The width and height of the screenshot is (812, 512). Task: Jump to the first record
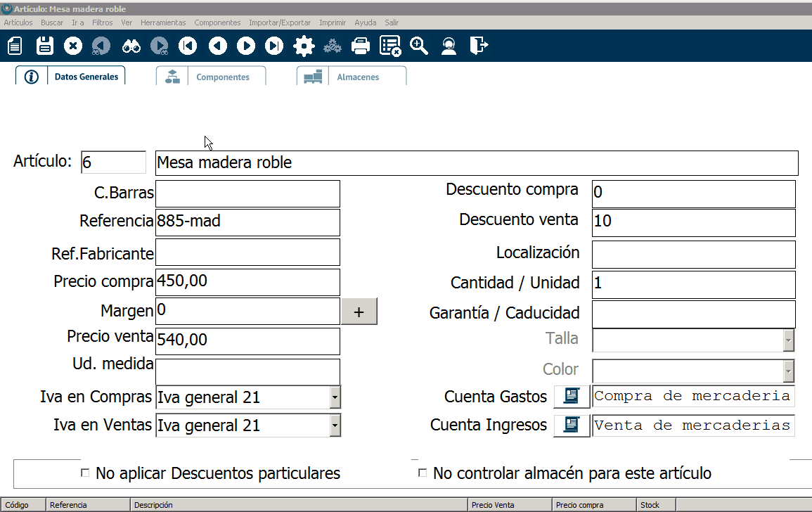point(188,46)
